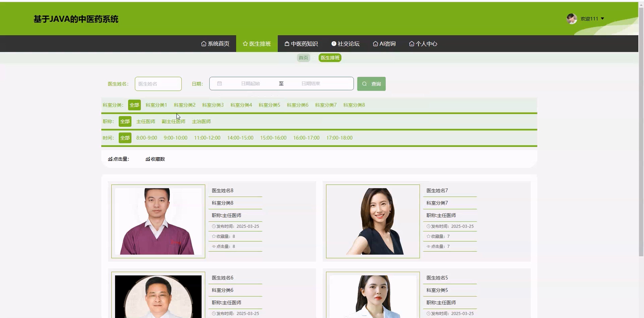Click the exclamation icon for 社交论坛
The width and height of the screenshot is (644, 318).
333,44
